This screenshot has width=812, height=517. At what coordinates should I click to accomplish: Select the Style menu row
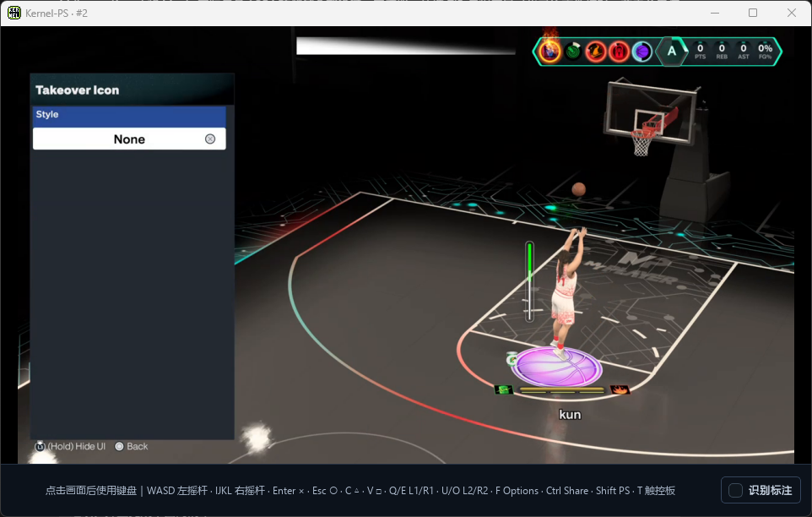(x=129, y=117)
